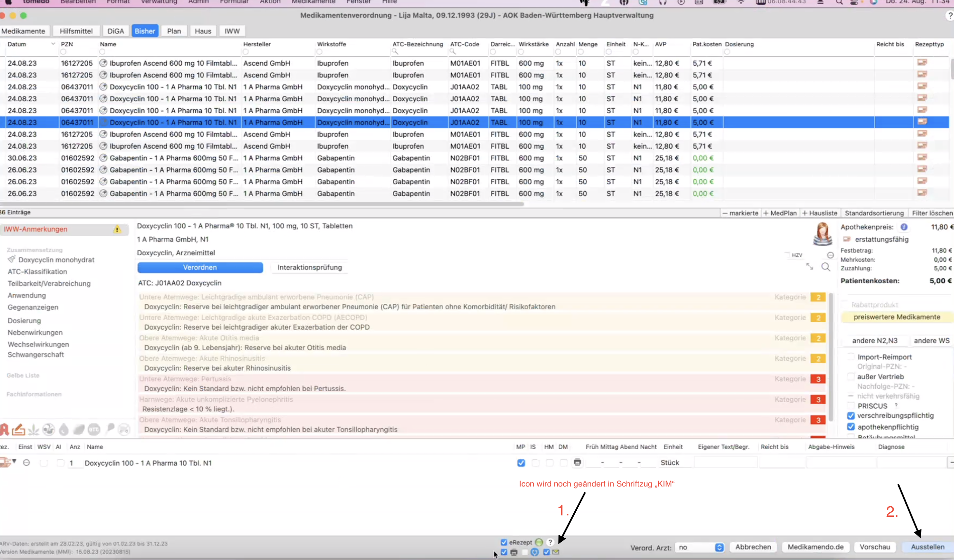Switch to the Haus tab
This screenshot has width=954, height=560.
click(x=203, y=31)
